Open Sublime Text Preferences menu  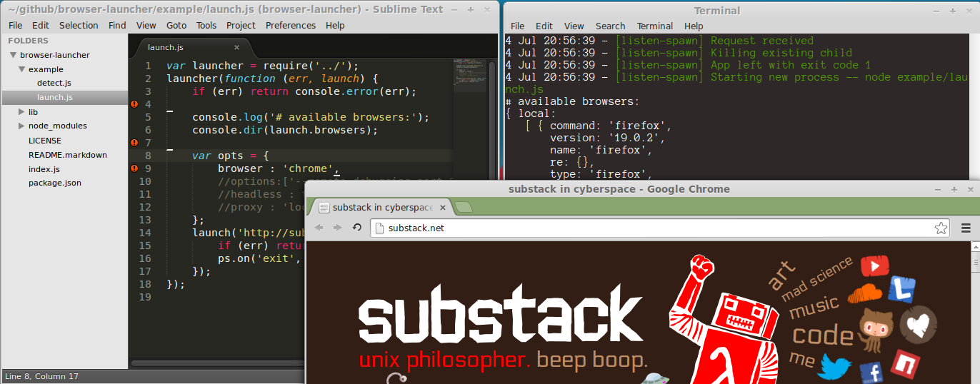[x=291, y=25]
